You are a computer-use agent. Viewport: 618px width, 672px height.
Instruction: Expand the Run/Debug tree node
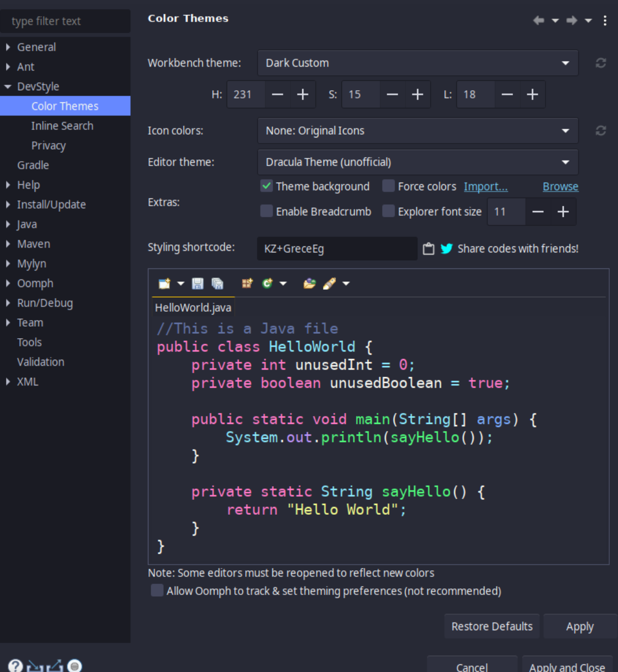(x=8, y=303)
